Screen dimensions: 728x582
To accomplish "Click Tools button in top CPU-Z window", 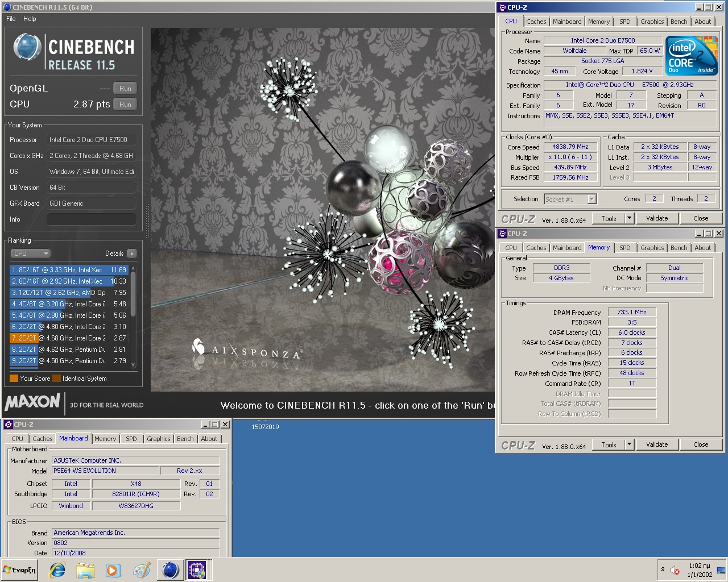I will (x=609, y=218).
